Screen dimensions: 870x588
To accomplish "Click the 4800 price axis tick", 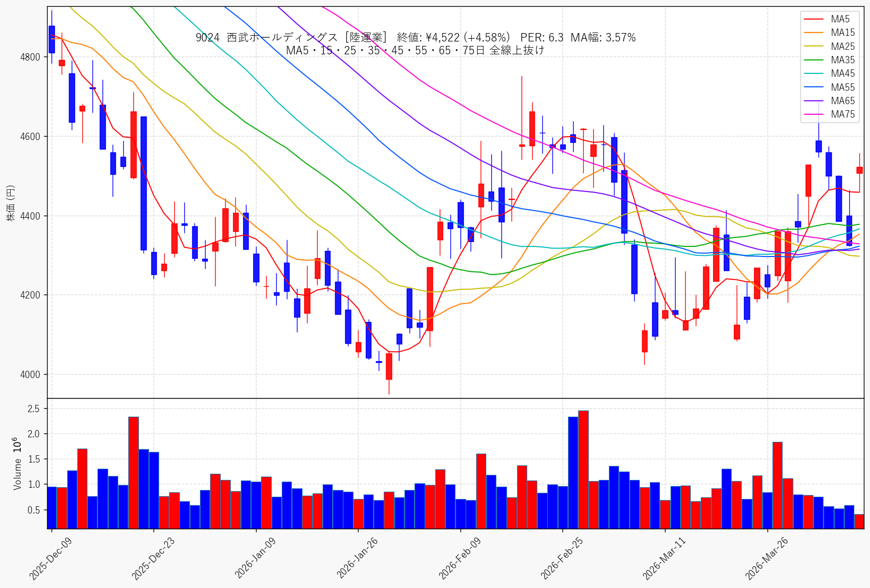I will pos(30,57).
